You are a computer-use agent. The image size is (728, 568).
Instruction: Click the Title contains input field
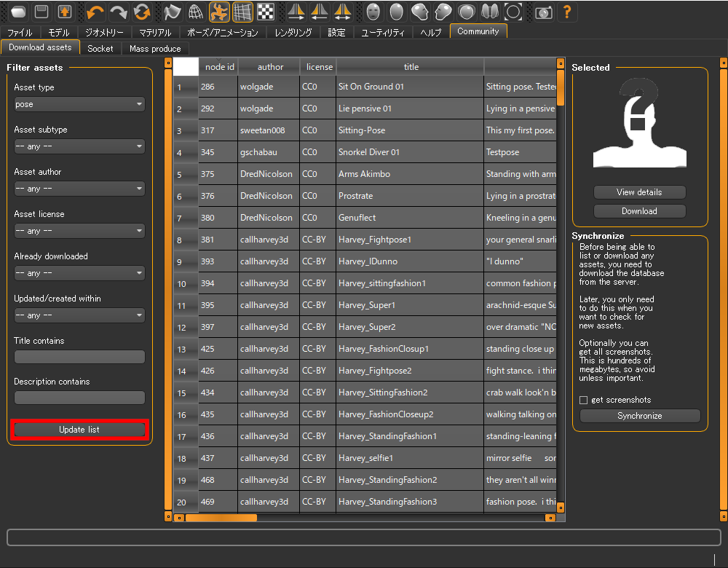pyautogui.click(x=79, y=357)
